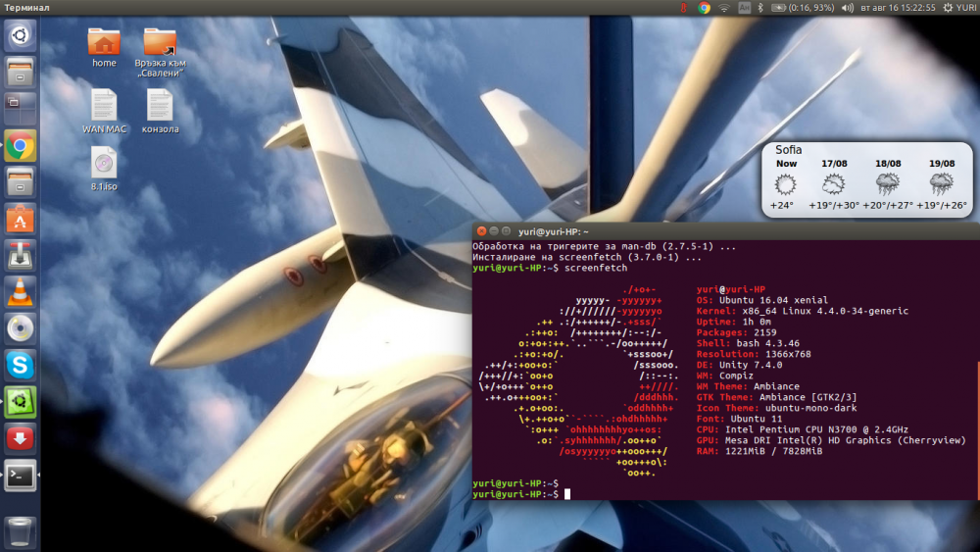This screenshot has width=980, height=552.
Task: Select the 8.1.iso disc image file
Action: [104, 169]
